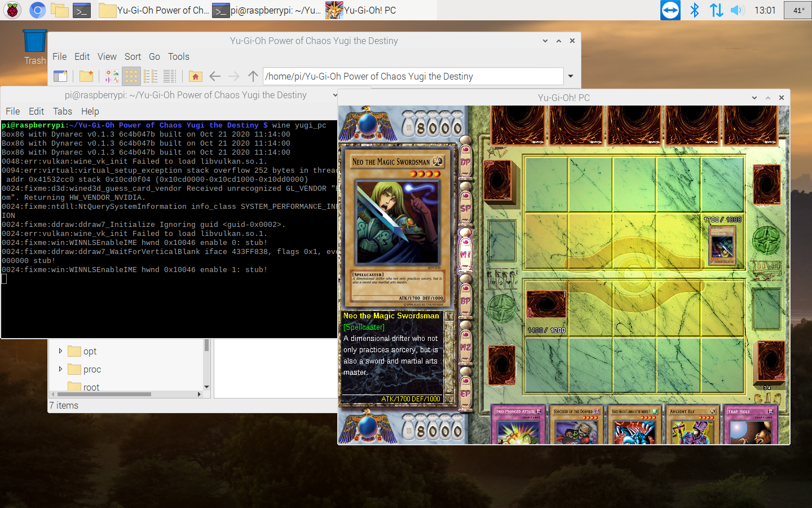Open the path bar history dropdown
This screenshot has width=812, height=508.
click(x=571, y=76)
